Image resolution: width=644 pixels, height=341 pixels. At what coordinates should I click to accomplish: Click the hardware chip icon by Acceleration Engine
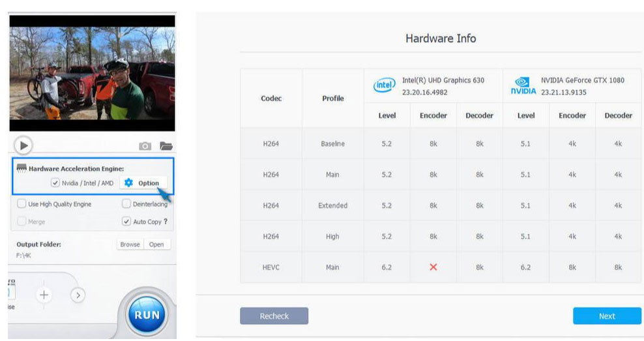(x=22, y=168)
